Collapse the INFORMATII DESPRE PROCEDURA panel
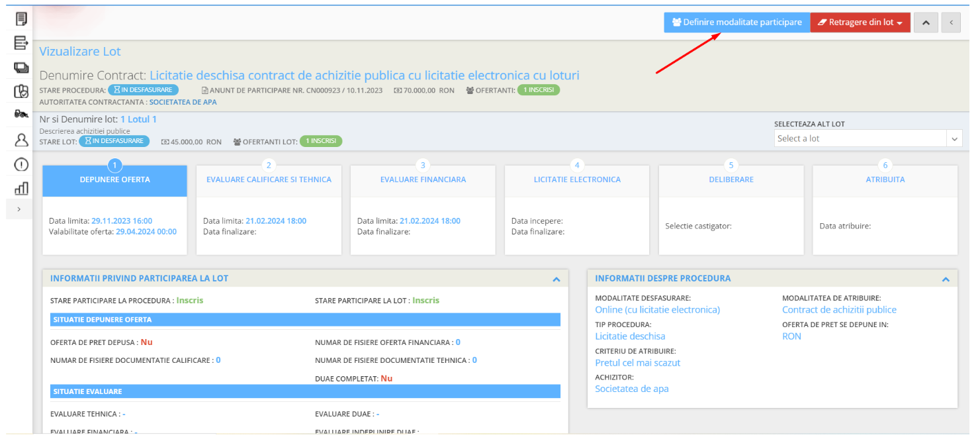The height and width of the screenshot is (447, 980). click(946, 279)
